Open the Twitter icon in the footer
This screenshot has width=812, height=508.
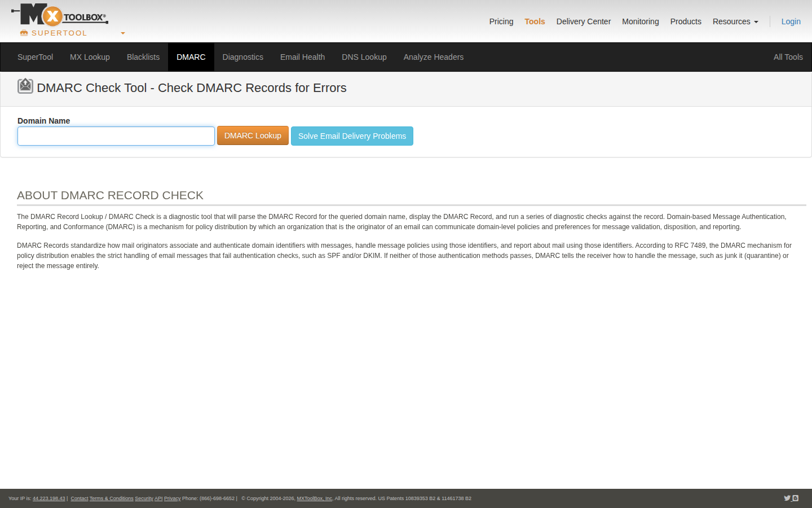click(787, 498)
